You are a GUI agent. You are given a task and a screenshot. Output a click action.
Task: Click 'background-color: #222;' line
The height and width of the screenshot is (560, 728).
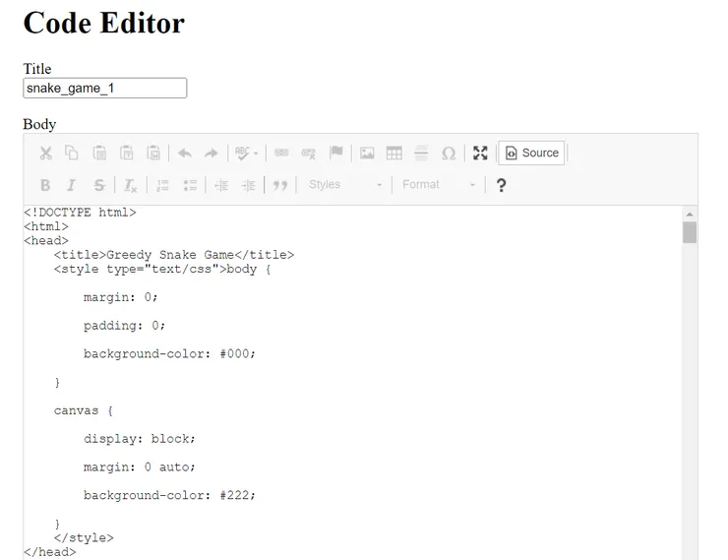coord(169,495)
